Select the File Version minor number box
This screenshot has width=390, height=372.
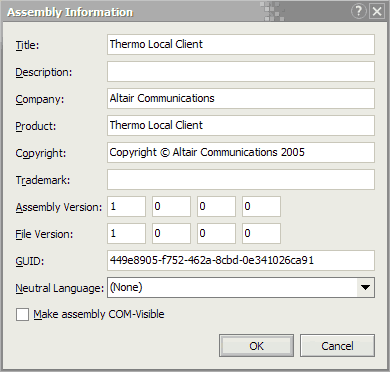(171, 234)
